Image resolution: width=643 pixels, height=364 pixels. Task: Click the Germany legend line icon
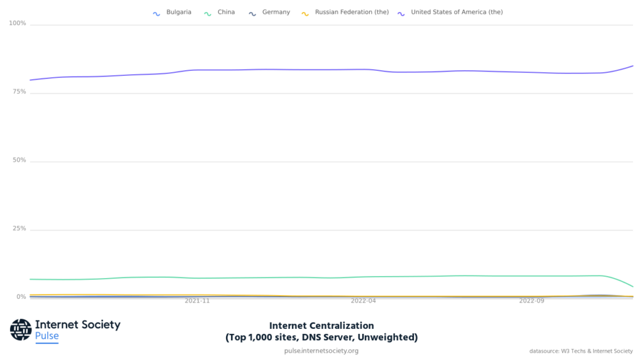[252, 13]
